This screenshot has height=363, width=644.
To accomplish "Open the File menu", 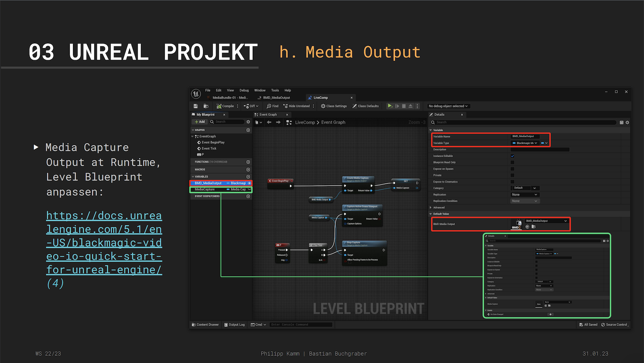I will (208, 90).
